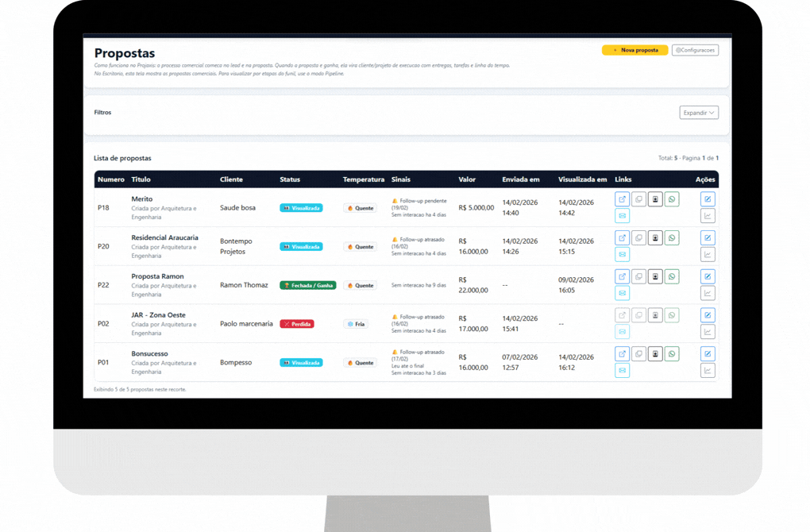810x532 pixels.
Task: Click the Perdida status badge on P02
Action: (297, 324)
